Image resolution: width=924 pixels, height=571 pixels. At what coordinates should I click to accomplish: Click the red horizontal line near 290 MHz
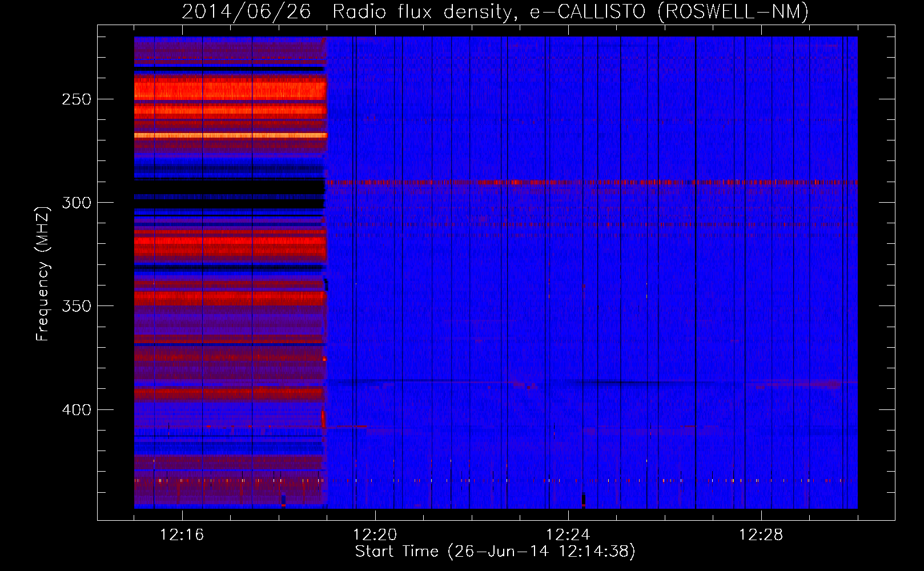[x=592, y=183]
